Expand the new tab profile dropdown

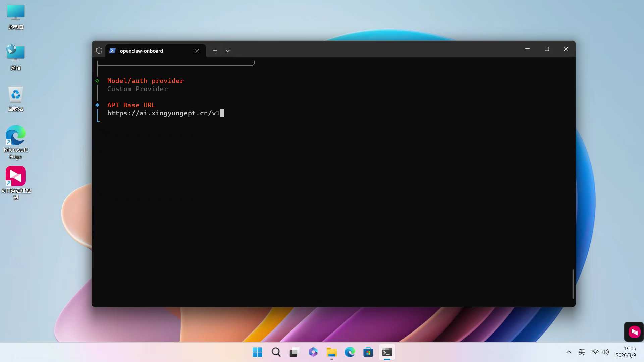pos(228,51)
